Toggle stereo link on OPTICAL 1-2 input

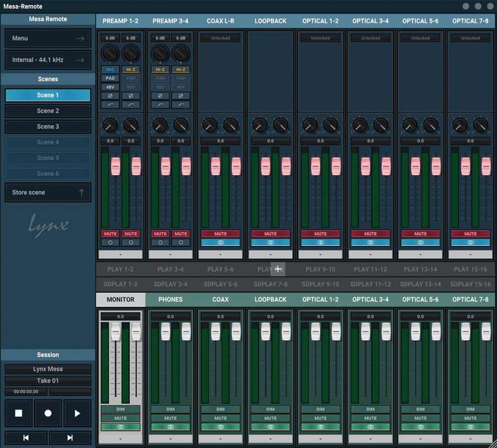[321, 242]
